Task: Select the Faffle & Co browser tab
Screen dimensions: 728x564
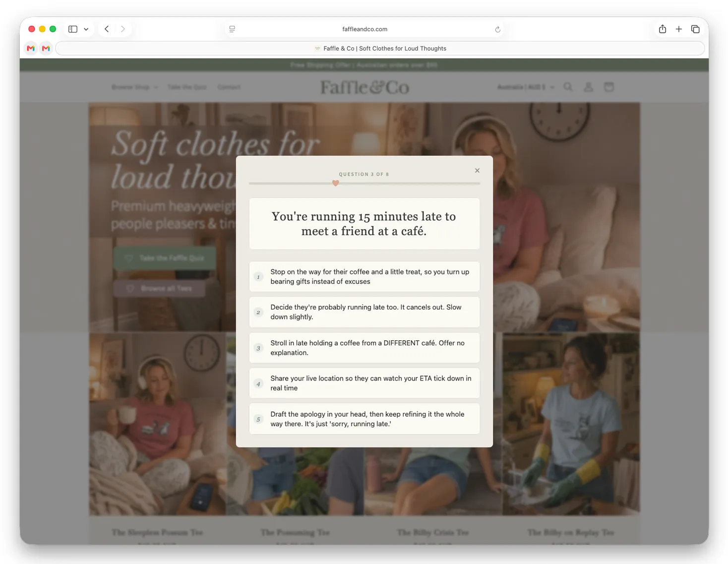Action: (x=380, y=48)
